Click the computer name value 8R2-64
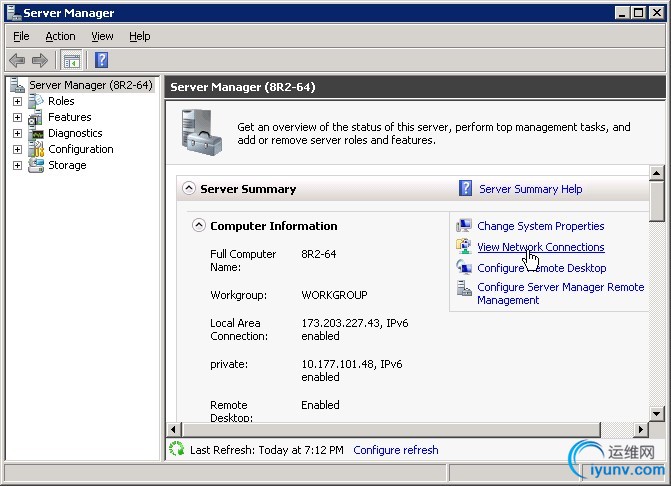The height and width of the screenshot is (486, 671). (x=319, y=254)
